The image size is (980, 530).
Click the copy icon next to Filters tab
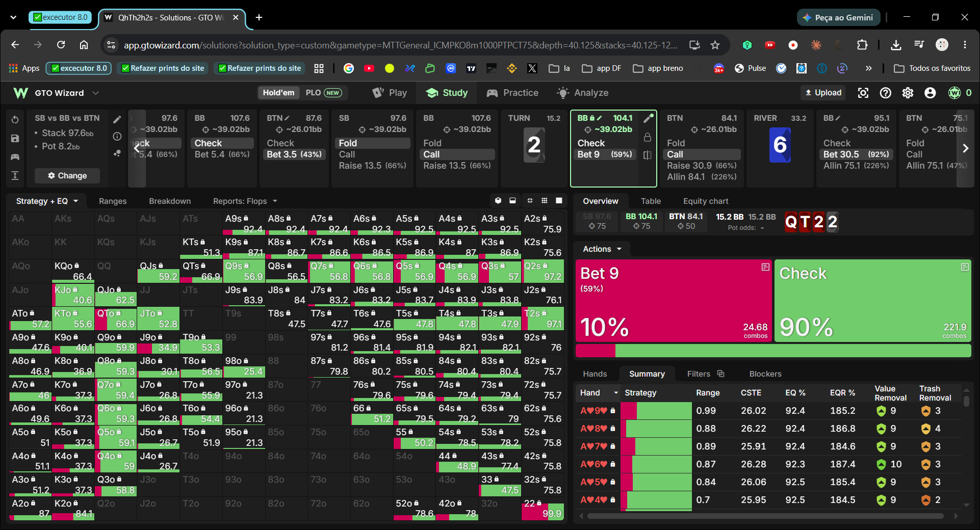720,374
